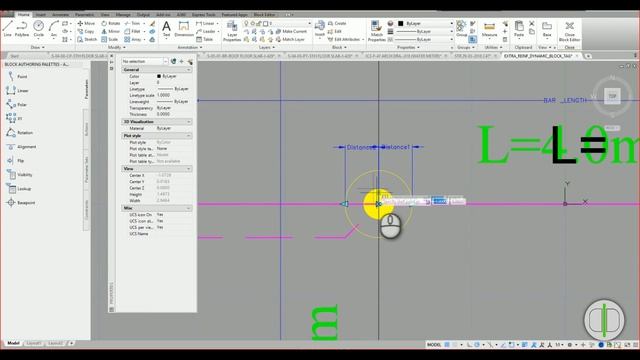Screen dimensions: 640x360
Task: Add a Rotation parameter from palette
Action: (x=20, y=132)
